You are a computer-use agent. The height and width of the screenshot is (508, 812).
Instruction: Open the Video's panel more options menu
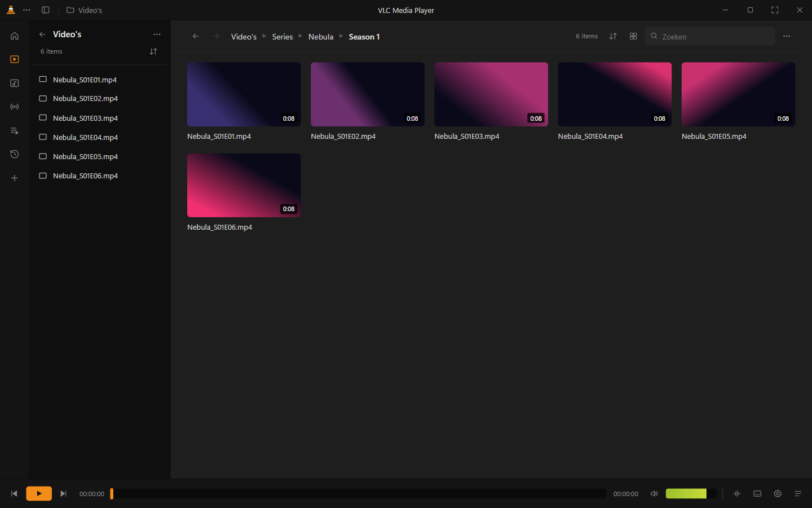(157, 34)
